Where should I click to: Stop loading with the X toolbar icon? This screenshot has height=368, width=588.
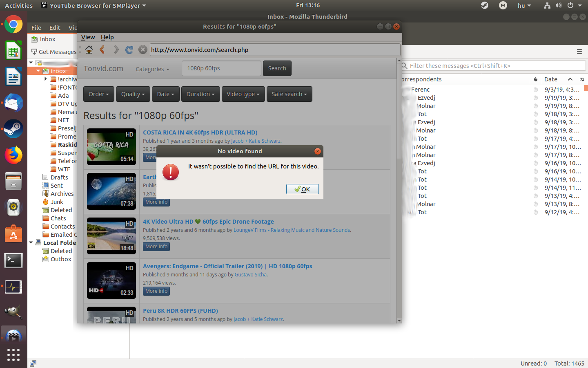143,49
